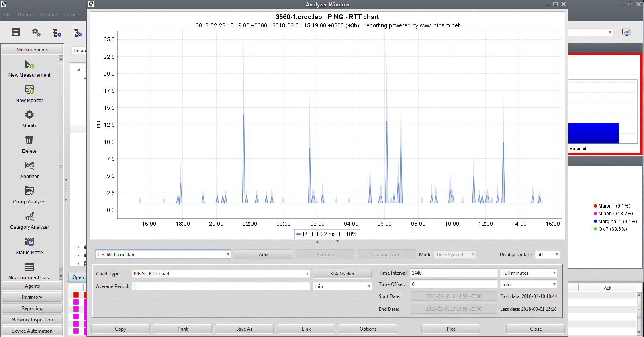The height and width of the screenshot is (337, 644).
Task: Click the Plot button
Action: tap(451, 329)
